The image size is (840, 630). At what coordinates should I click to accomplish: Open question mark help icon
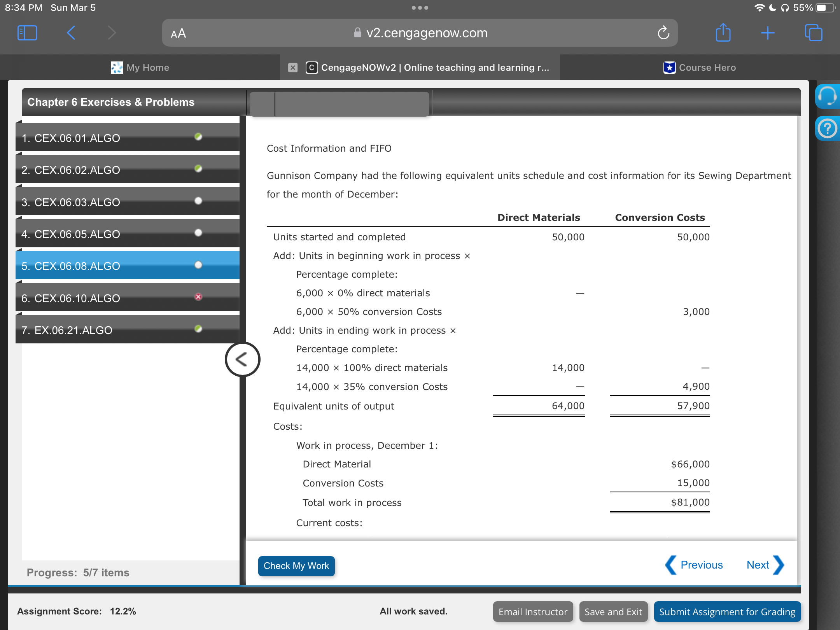coord(827,128)
